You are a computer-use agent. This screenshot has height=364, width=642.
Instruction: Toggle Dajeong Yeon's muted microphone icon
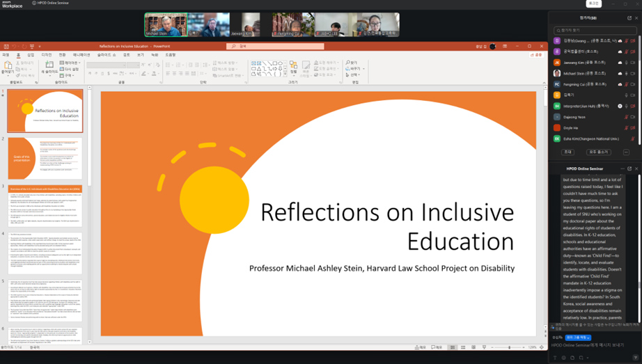point(626,117)
